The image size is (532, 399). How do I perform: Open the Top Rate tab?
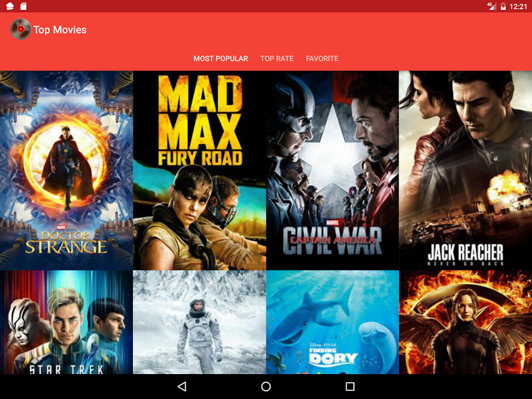277,59
